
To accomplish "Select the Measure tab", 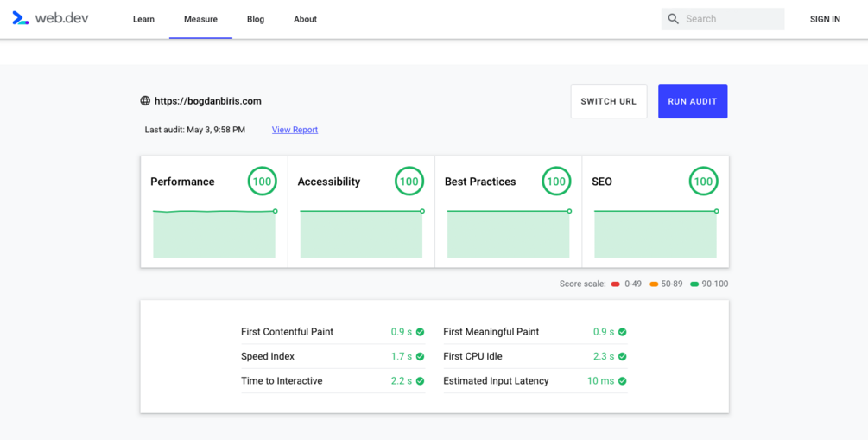I will click(200, 19).
